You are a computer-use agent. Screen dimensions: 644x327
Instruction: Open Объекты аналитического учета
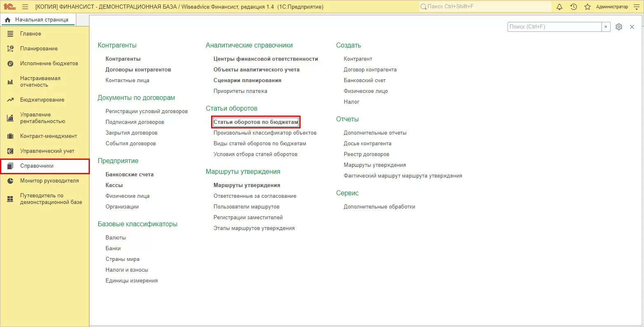pos(256,70)
